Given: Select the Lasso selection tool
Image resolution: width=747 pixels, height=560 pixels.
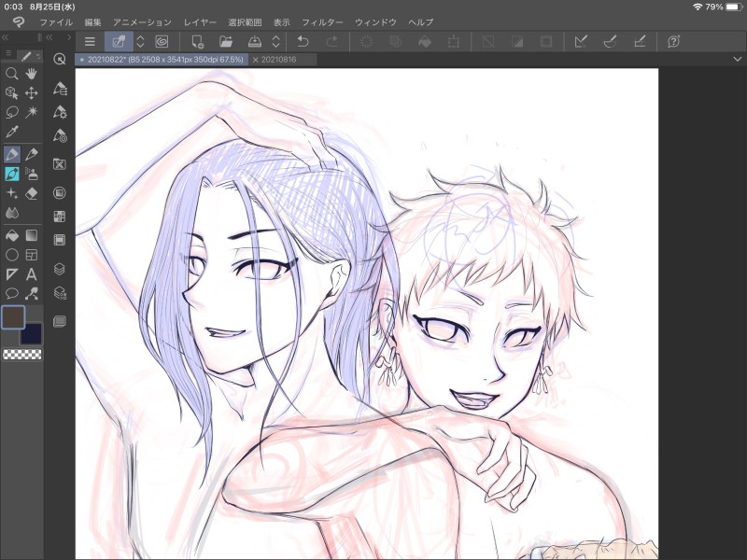Looking at the screenshot, I should point(12,112).
